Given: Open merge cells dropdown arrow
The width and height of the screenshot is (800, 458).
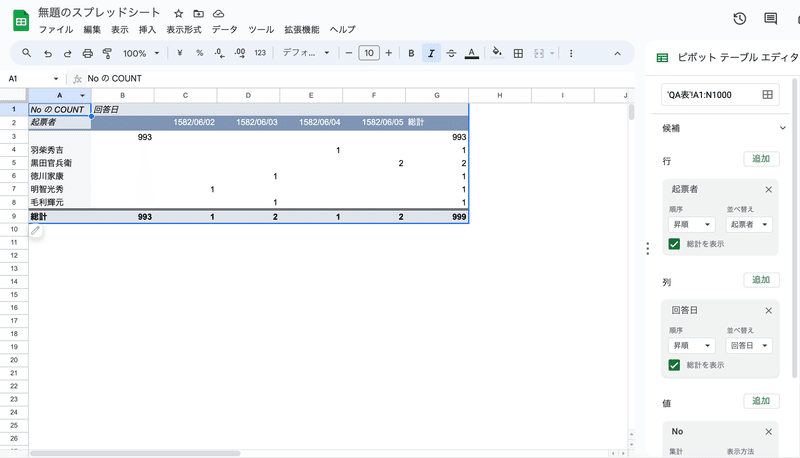Looking at the screenshot, I should point(552,53).
